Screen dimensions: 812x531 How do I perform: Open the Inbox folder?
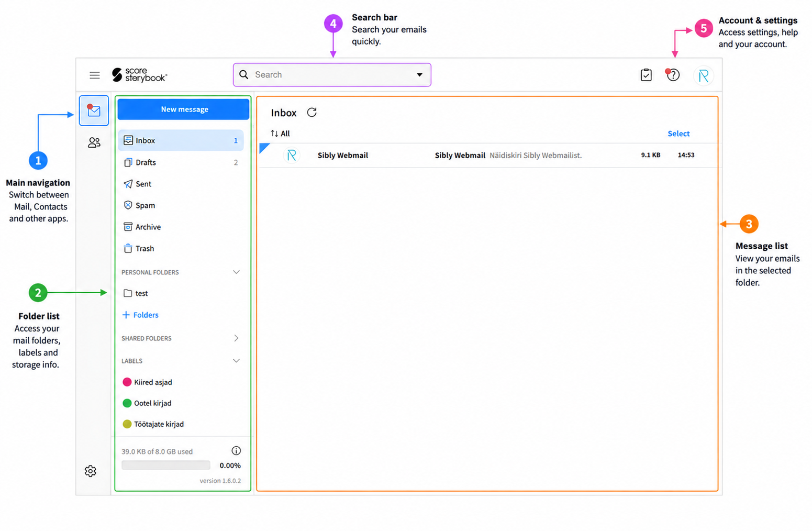click(x=181, y=140)
